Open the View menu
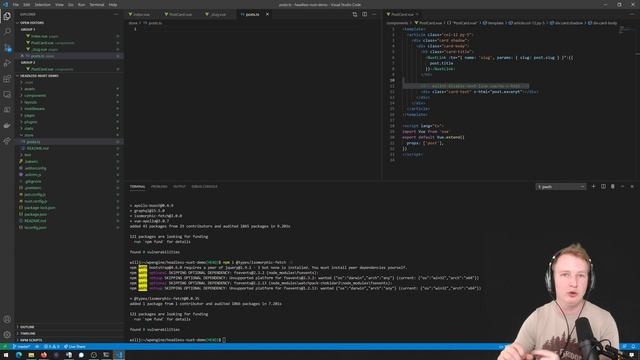Screen dimensions: 640x360 pyautogui.click(x=59, y=4)
